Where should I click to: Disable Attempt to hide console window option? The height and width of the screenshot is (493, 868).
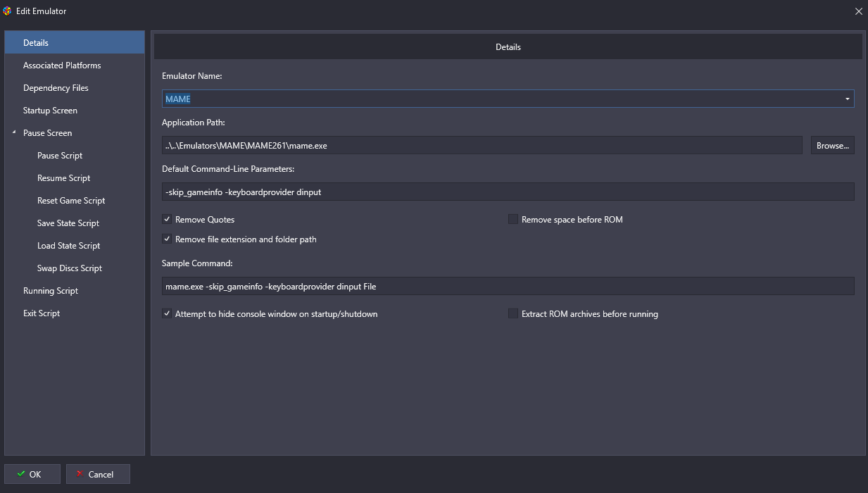coord(167,313)
